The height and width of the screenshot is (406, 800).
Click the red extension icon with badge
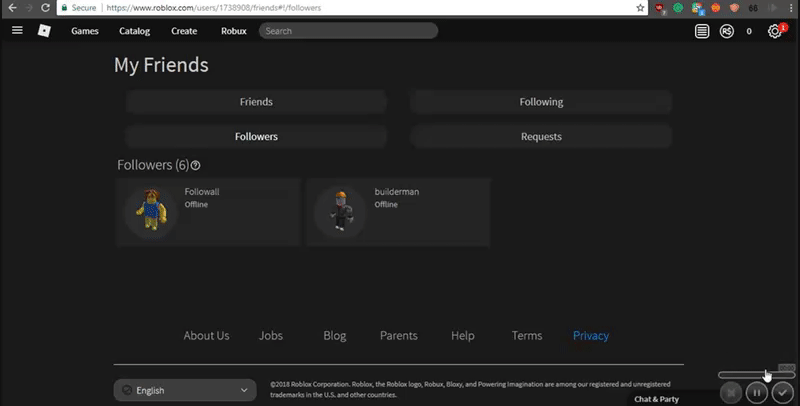coord(660,8)
